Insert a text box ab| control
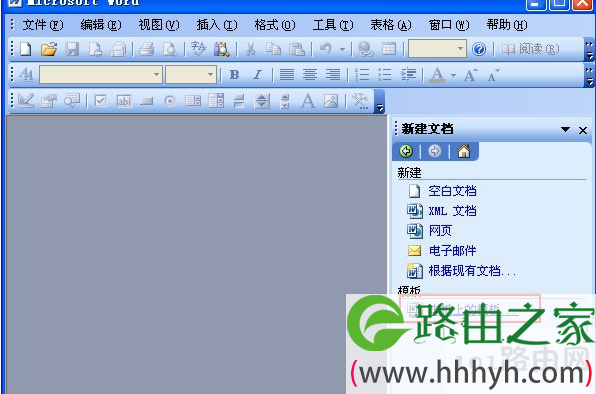The image size is (596, 394). (x=124, y=101)
